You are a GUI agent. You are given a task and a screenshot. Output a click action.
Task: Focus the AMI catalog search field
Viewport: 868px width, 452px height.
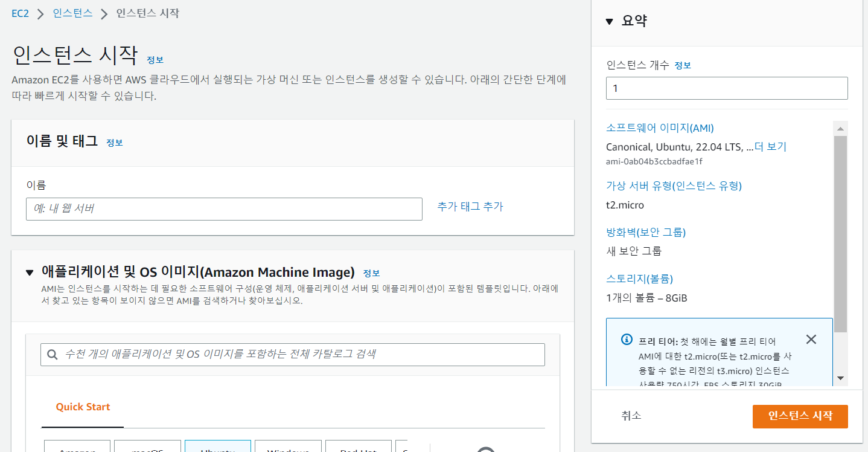coord(293,355)
